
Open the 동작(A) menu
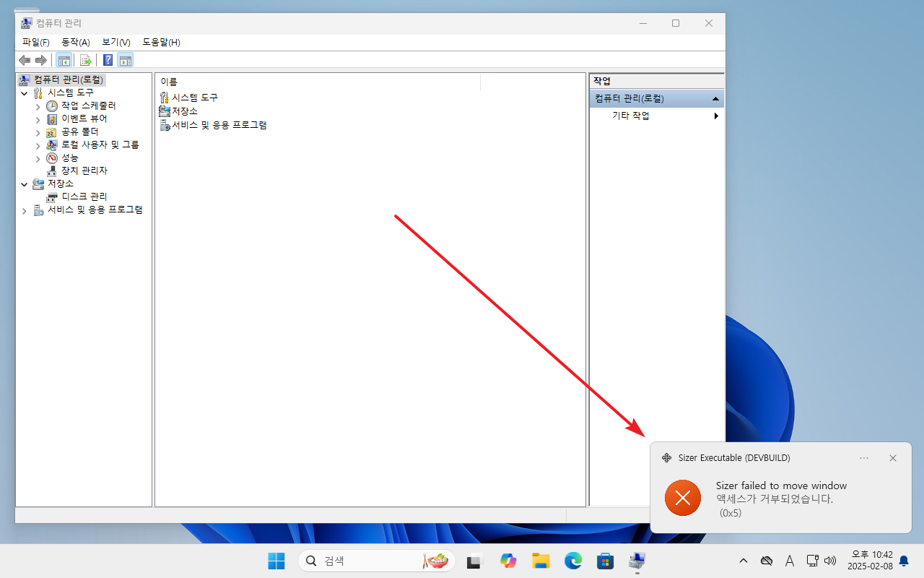[x=75, y=42]
